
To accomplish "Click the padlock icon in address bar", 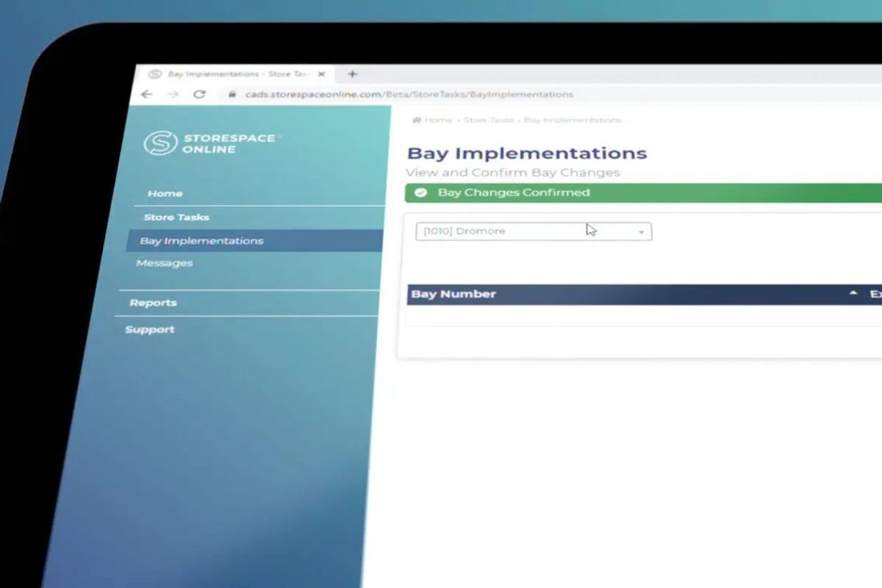I will tap(232, 95).
